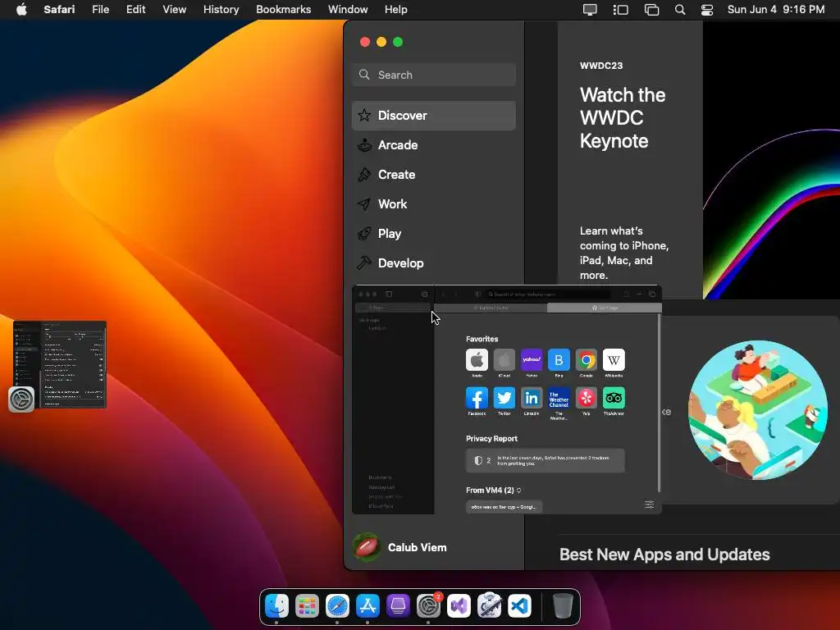Open the Develop category

coord(433,262)
